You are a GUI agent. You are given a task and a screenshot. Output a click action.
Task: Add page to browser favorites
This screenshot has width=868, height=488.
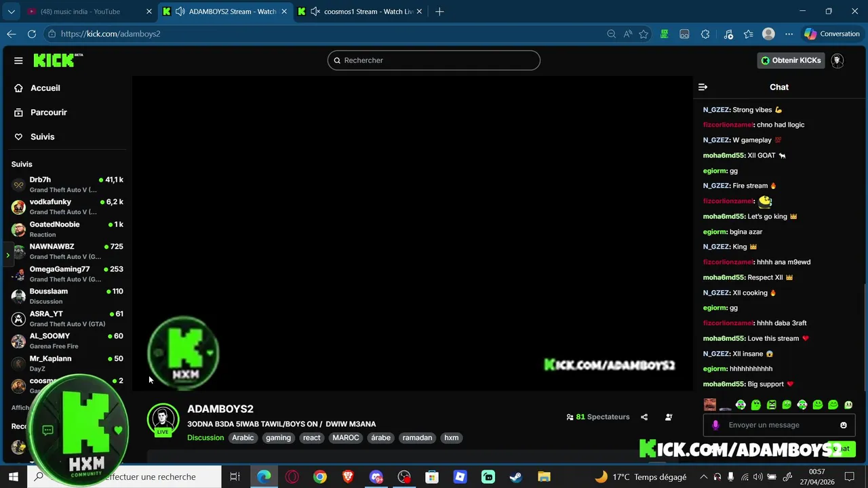(644, 34)
